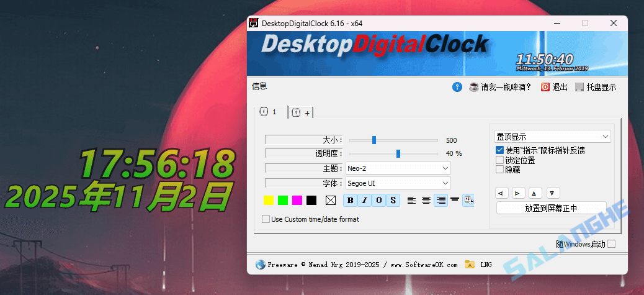Pick the black color swatch
This screenshot has width=644, height=295.
(x=311, y=200)
